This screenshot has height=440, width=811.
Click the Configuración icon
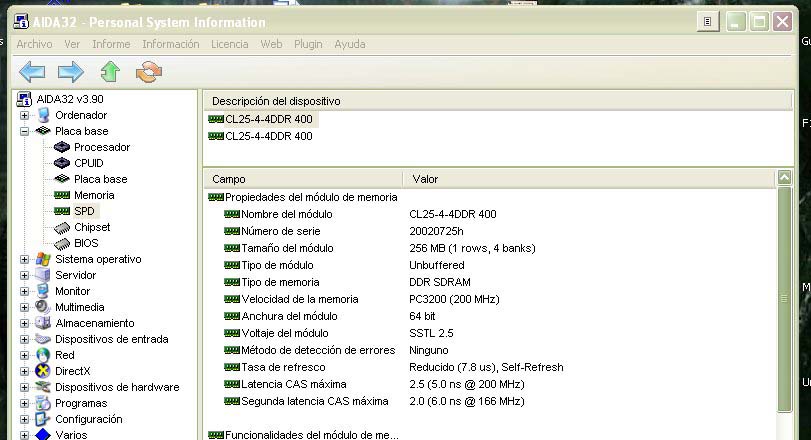[43, 419]
